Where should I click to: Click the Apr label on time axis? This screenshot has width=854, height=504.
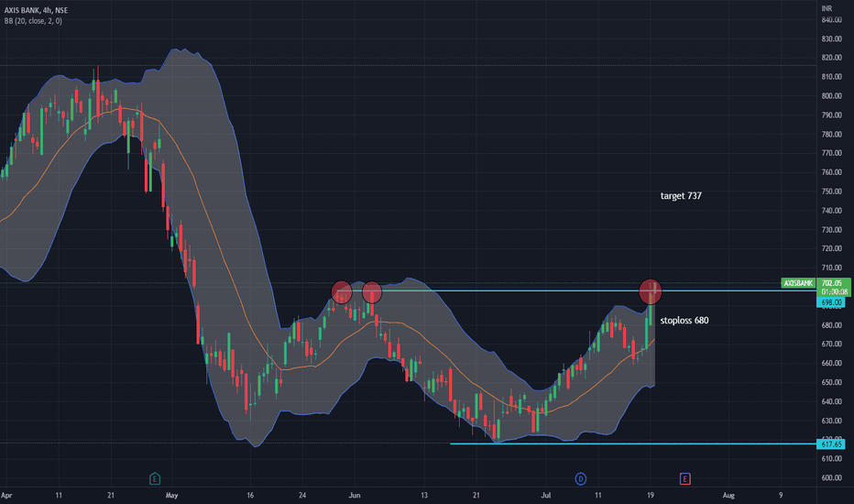coord(6,495)
